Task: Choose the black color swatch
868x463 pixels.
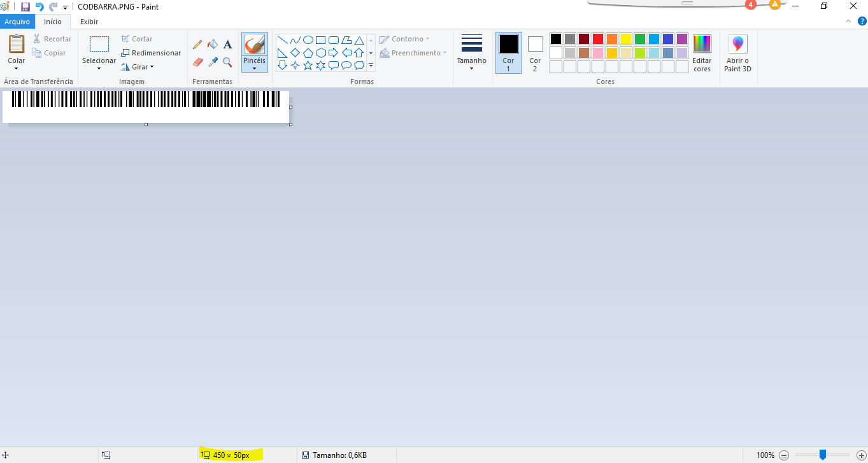Action: (556, 39)
